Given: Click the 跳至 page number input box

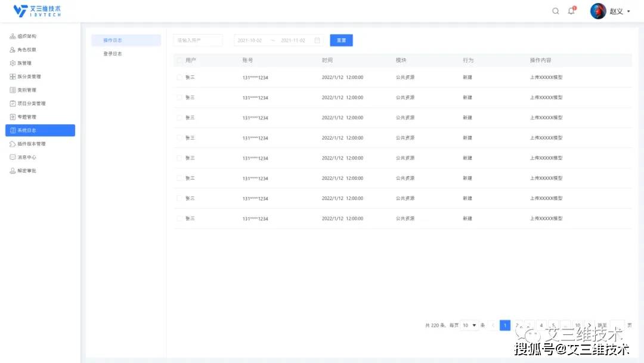Looking at the screenshot, I should pyautogui.click(x=617, y=325).
